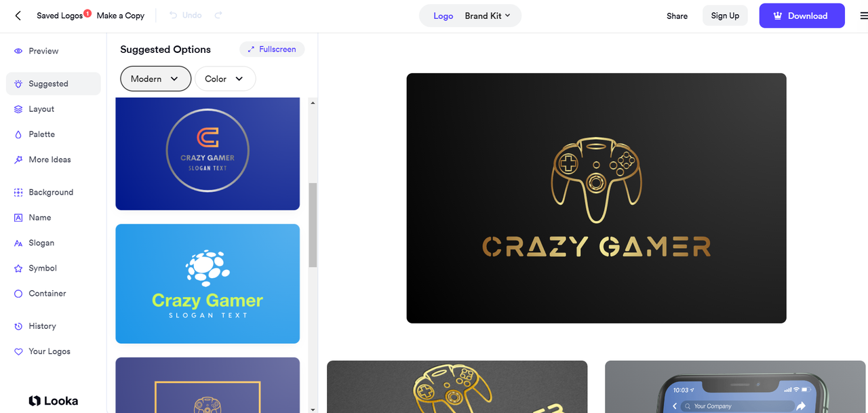
Task: Expand the Modern style dropdown
Action: [x=155, y=79]
